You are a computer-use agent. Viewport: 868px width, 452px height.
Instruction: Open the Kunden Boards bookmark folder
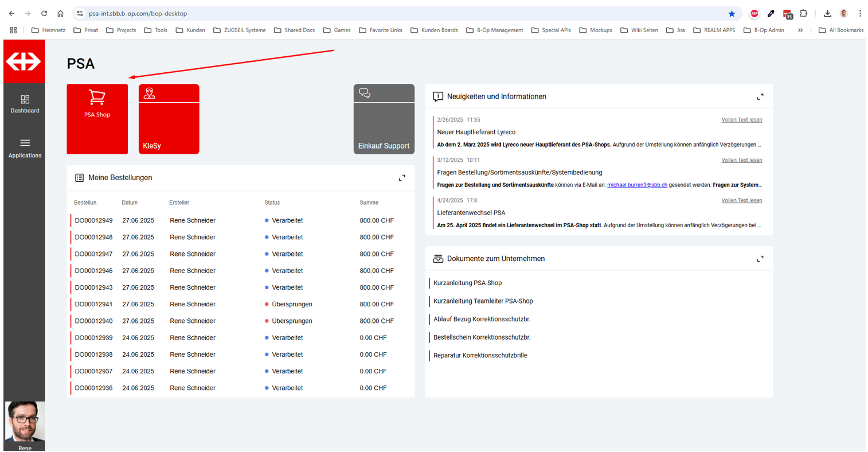click(434, 30)
